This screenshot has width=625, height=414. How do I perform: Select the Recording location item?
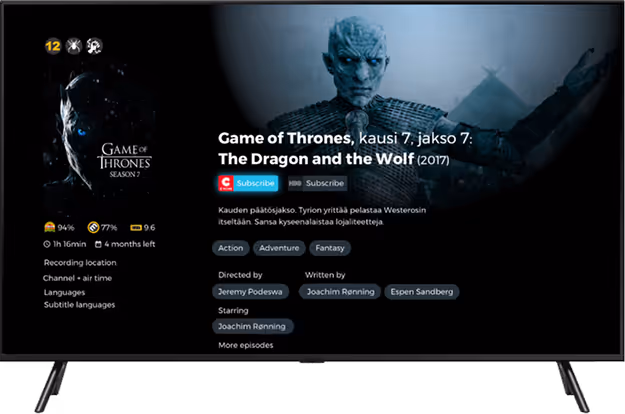pos(80,263)
